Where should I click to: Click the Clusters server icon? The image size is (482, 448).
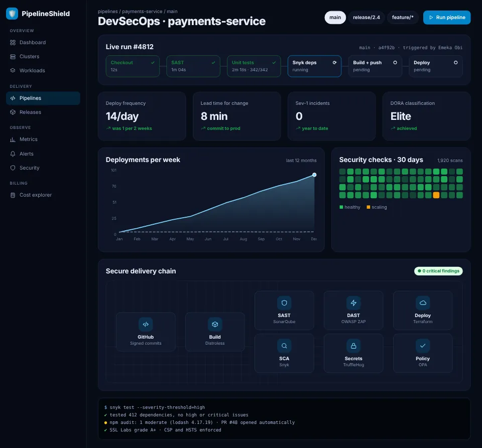pyautogui.click(x=13, y=57)
